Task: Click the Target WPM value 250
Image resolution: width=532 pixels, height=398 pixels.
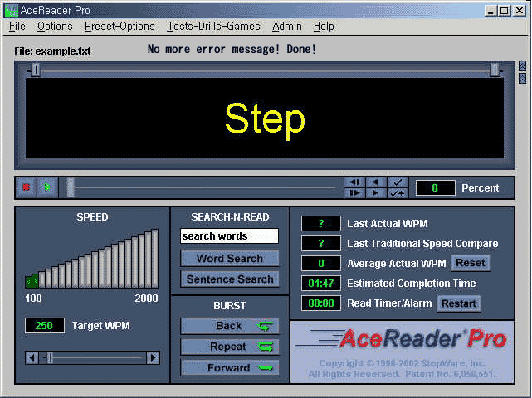Action: pos(45,326)
